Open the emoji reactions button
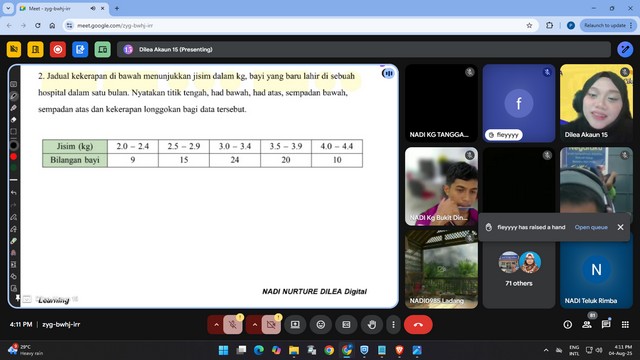The height and width of the screenshot is (360, 640). (321, 324)
